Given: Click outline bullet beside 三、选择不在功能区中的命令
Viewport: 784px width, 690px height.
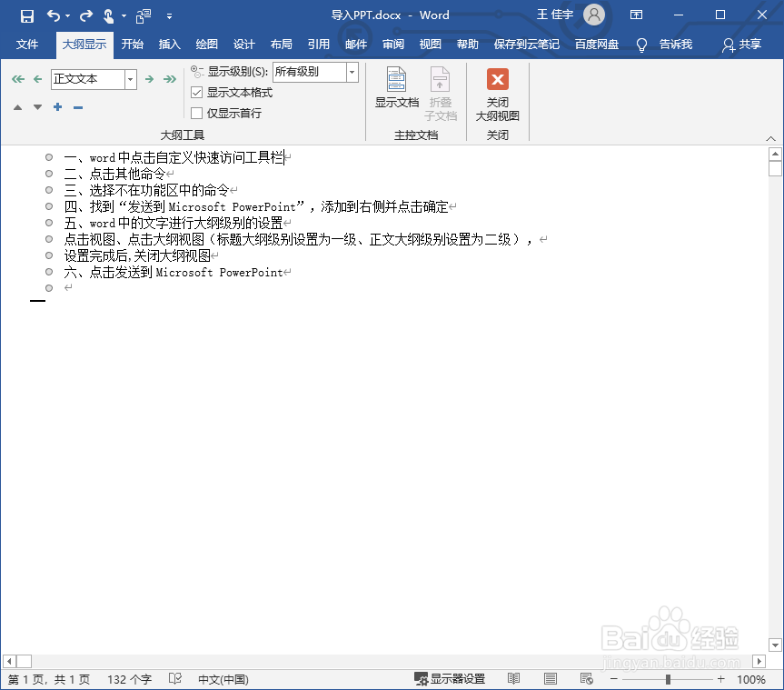Looking at the screenshot, I should click(49, 190).
